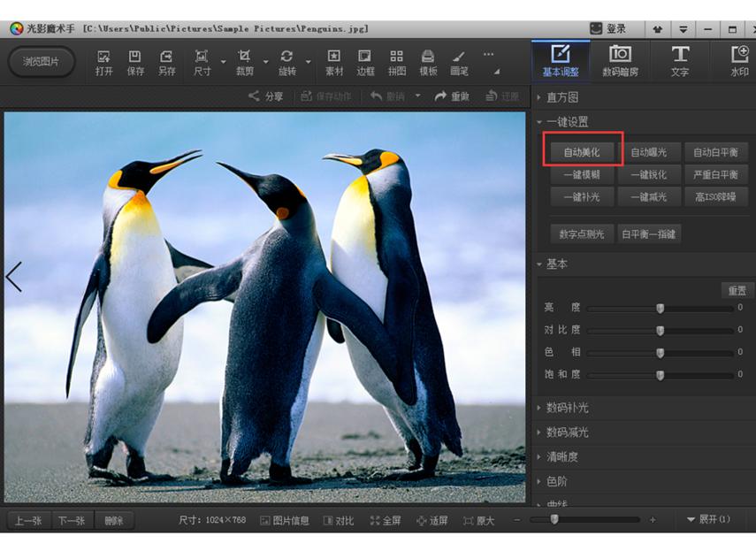Open the 边框 (Border) tool
756x551 pixels.
coord(365,61)
